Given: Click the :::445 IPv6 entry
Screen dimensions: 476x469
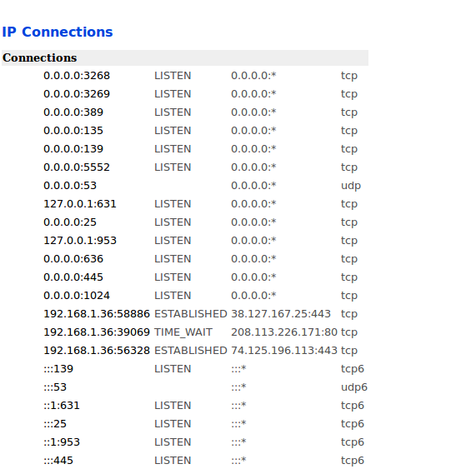Looking at the screenshot, I should [x=58, y=460].
